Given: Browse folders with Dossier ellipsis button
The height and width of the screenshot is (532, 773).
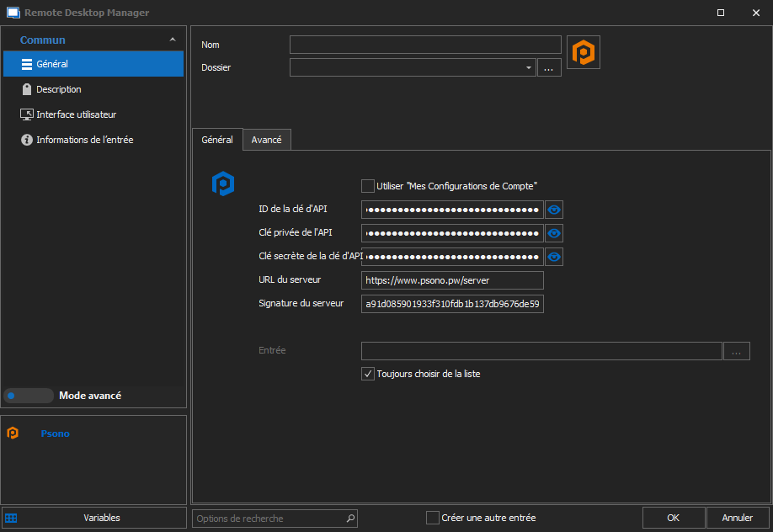Looking at the screenshot, I should (x=549, y=68).
